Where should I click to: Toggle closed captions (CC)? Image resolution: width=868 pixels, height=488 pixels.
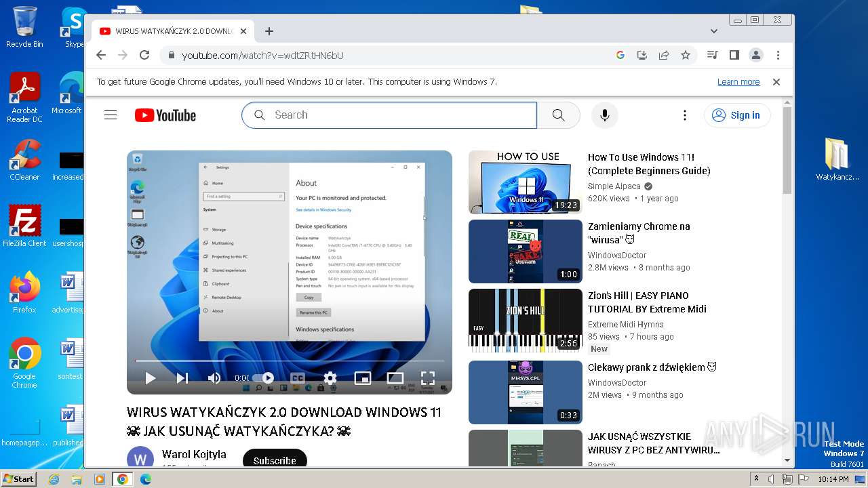(298, 378)
